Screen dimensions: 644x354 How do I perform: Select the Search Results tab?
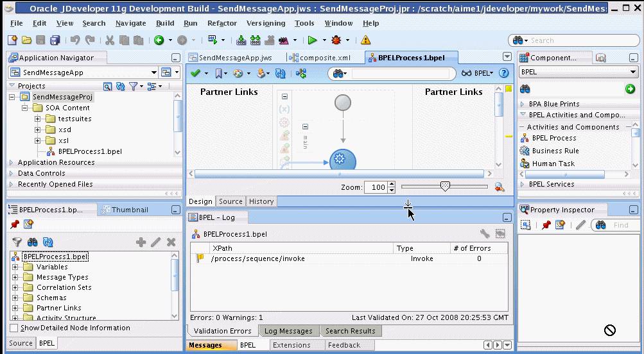[x=351, y=331]
